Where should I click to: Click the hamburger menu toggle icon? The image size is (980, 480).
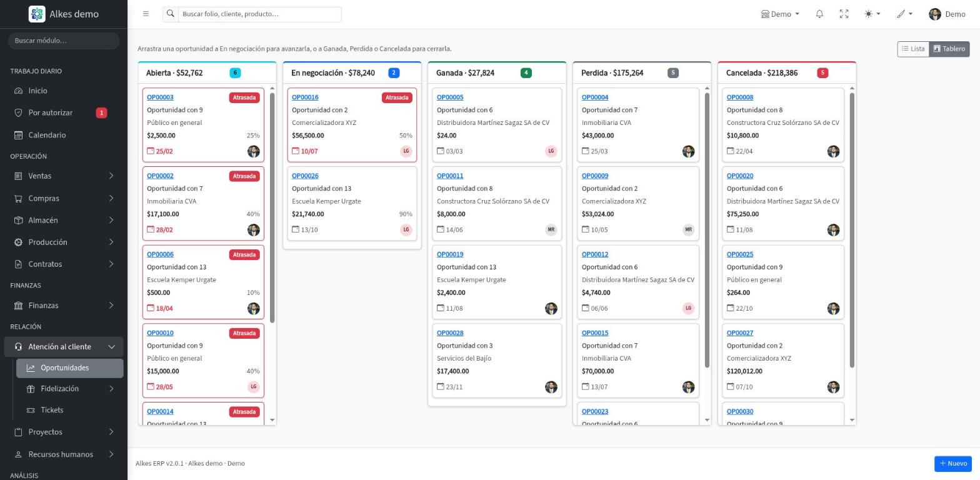(146, 14)
